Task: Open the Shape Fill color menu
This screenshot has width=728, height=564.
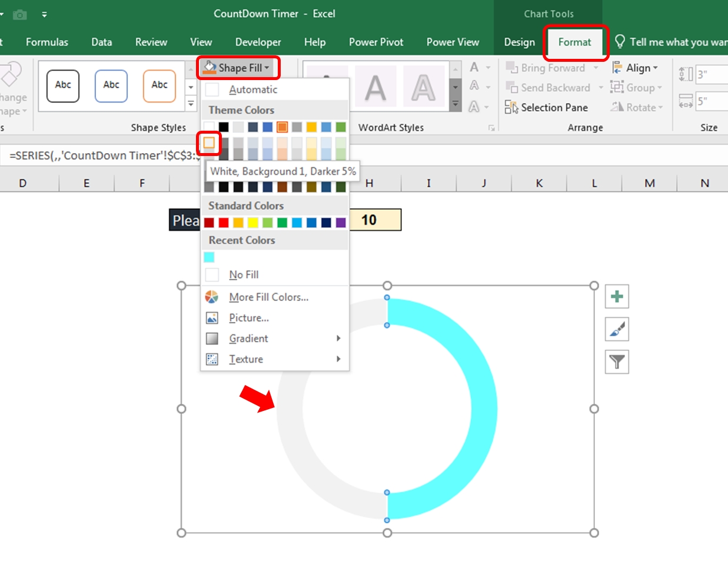Action: pyautogui.click(x=238, y=67)
